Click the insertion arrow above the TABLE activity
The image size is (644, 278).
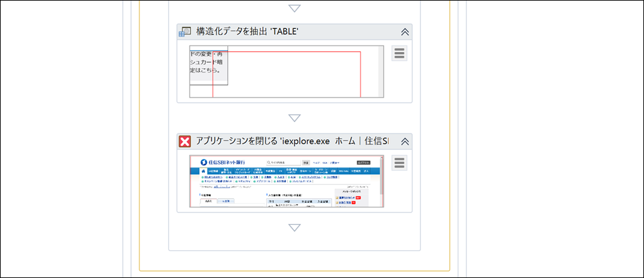(294, 8)
